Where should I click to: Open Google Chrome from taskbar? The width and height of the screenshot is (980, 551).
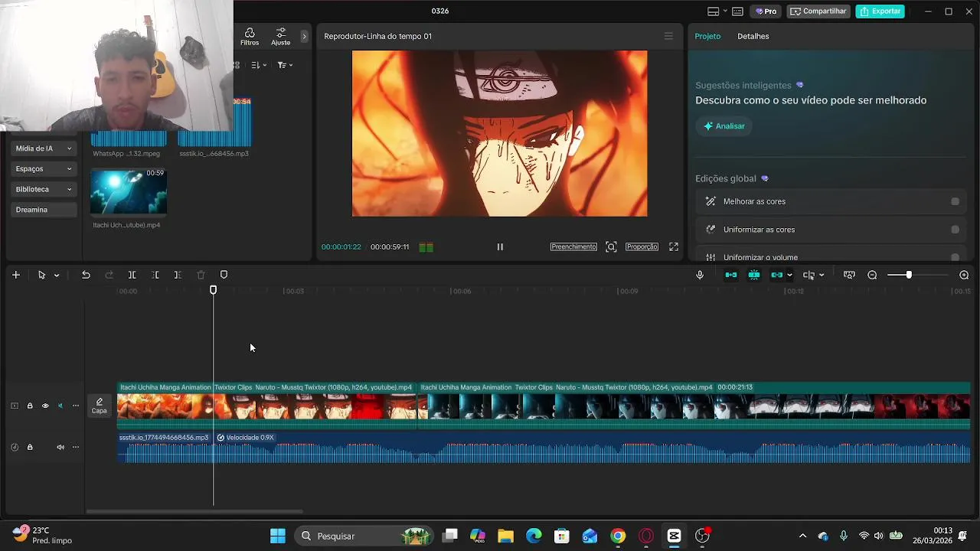(x=618, y=536)
